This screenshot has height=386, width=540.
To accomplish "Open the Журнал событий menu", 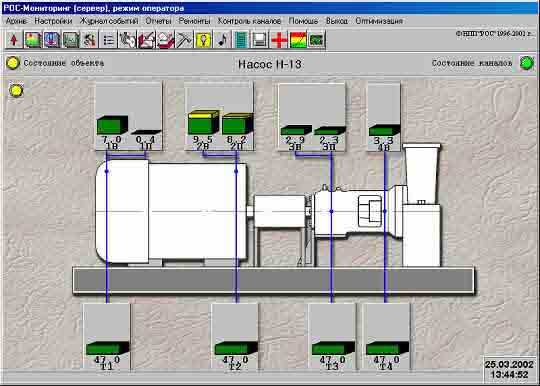I will pos(109,21).
